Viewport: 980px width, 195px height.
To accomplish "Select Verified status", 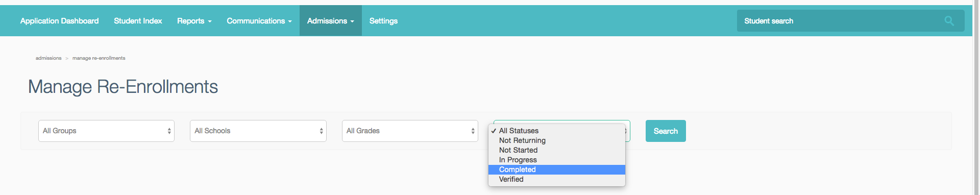I will coord(557,179).
